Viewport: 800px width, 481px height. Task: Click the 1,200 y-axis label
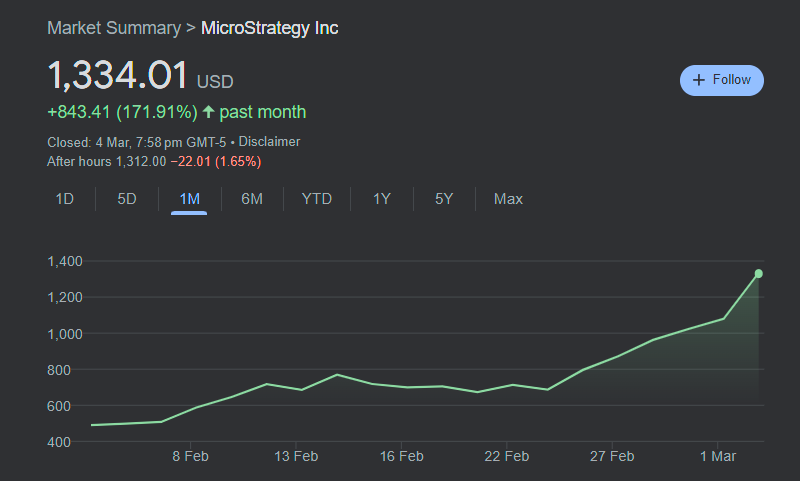tap(65, 297)
